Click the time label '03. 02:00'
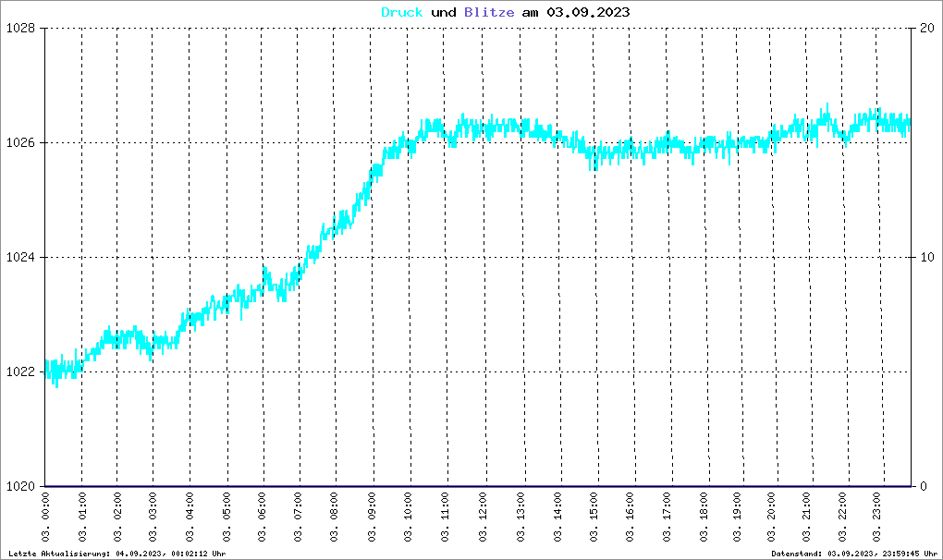 coord(117,517)
